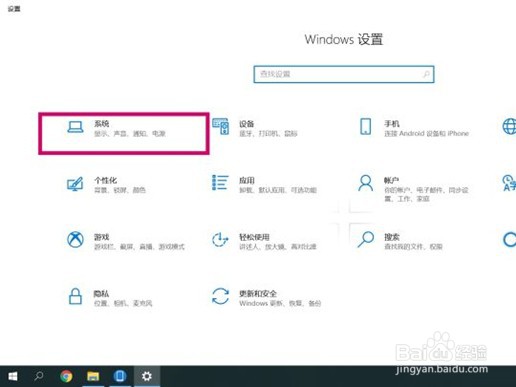This screenshot has height=387, width=516.
Task: Click the 个性化 title text
Action: 106,180
